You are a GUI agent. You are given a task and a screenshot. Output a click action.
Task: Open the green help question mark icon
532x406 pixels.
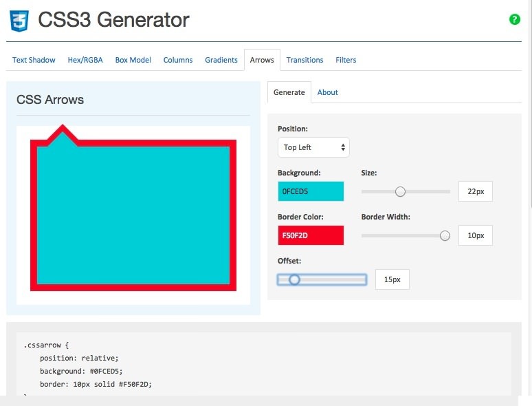coord(515,19)
